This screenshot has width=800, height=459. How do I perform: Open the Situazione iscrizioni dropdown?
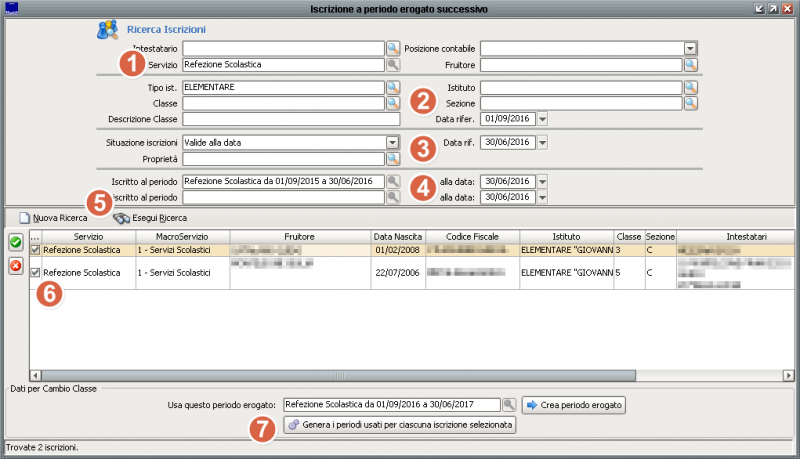coord(392,142)
